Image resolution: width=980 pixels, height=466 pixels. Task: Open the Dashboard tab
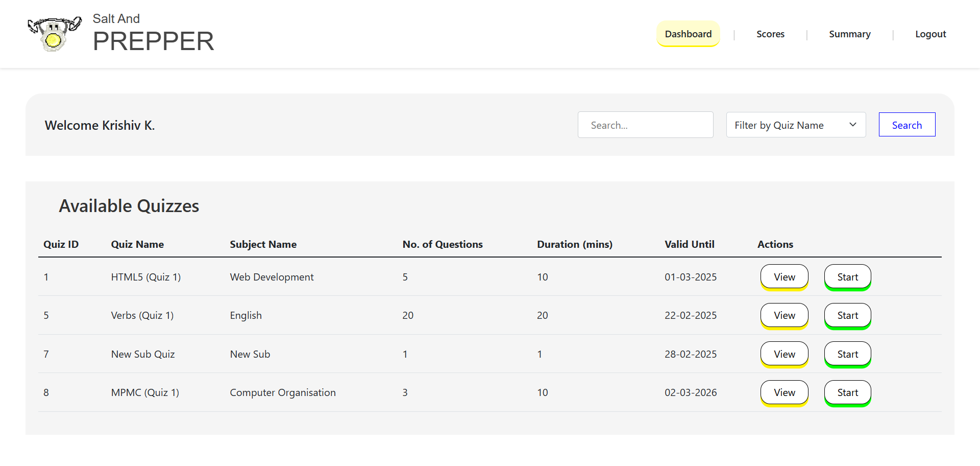pos(688,34)
